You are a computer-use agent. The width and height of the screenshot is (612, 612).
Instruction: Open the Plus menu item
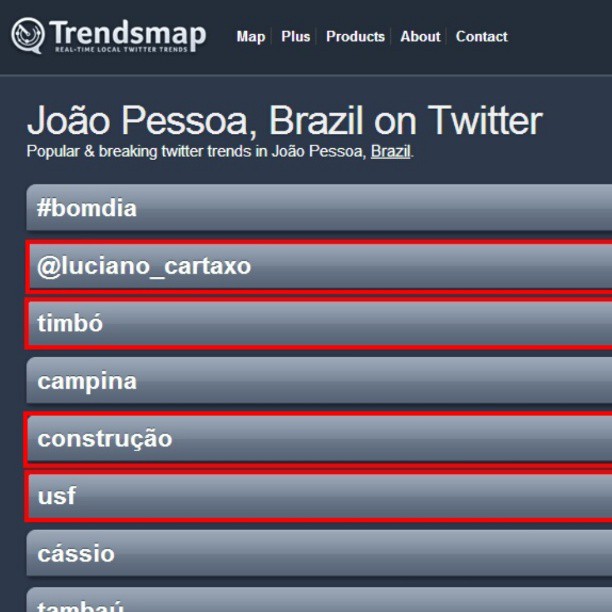pyautogui.click(x=295, y=37)
